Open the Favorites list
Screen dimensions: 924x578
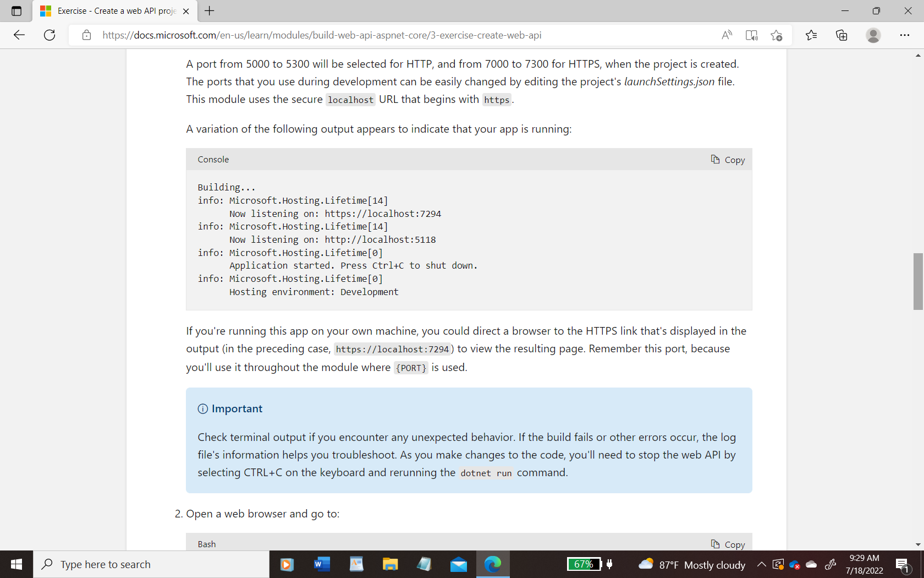tap(811, 35)
